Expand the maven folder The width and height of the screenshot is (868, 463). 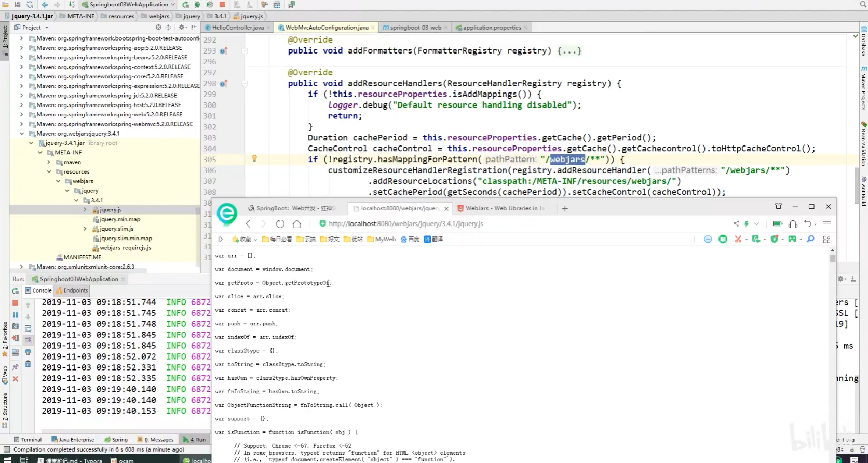(49, 162)
